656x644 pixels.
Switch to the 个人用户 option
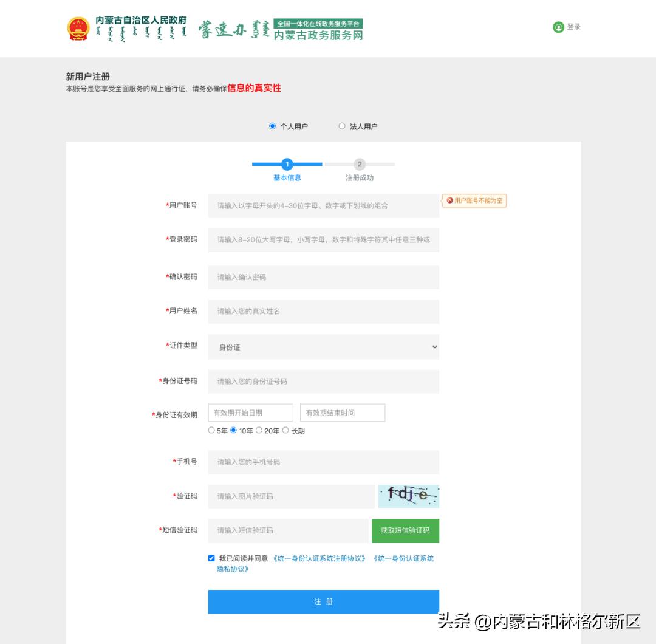coord(272,126)
